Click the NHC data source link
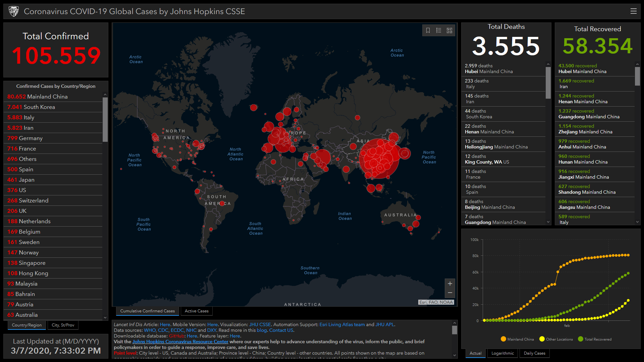644x362 pixels. (x=191, y=330)
